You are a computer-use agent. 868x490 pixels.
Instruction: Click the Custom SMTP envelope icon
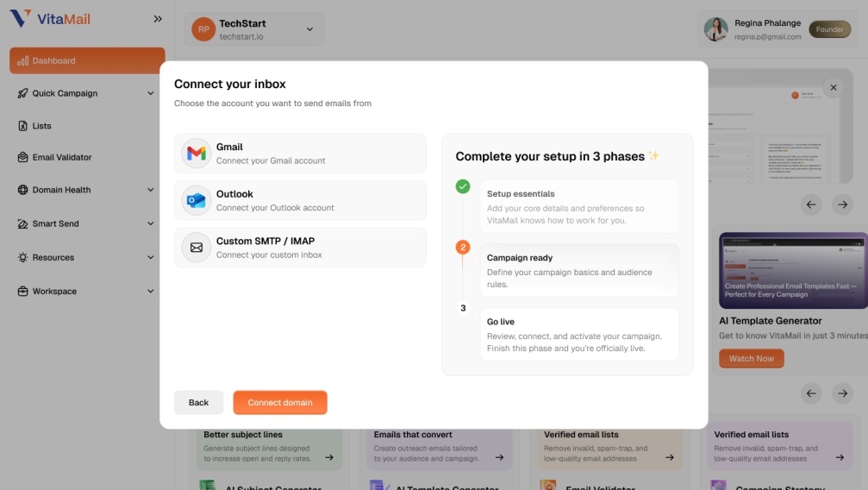196,248
